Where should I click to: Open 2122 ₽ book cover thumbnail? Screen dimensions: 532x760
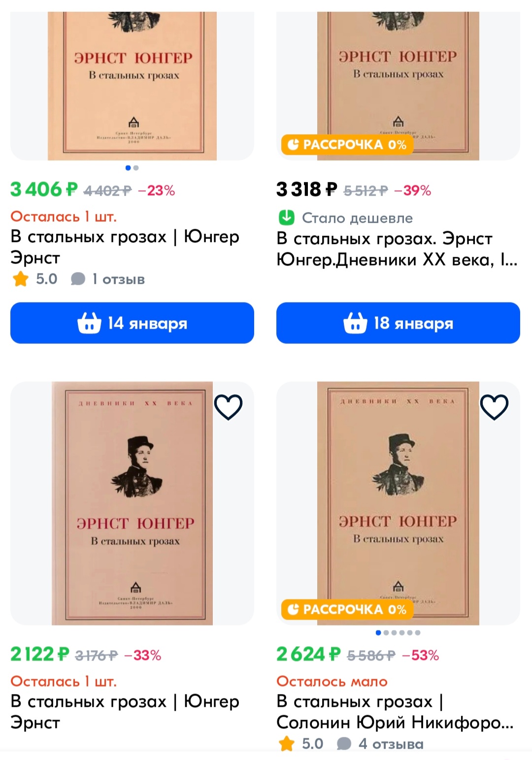[x=132, y=503]
